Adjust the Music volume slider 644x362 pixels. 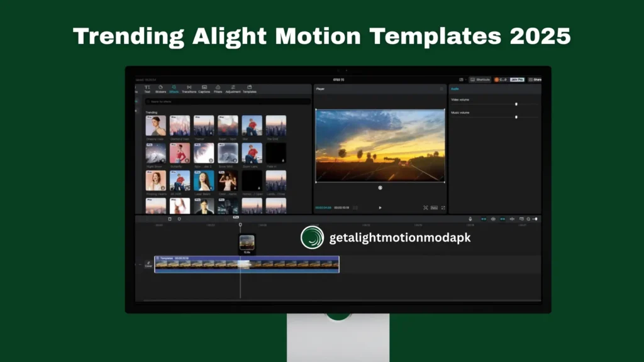coord(516,117)
